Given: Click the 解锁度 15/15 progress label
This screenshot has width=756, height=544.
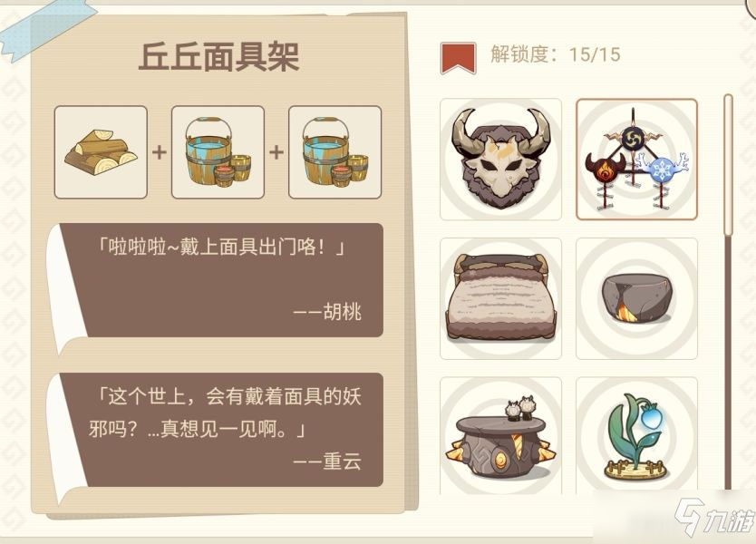Looking at the screenshot, I should coord(556,54).
